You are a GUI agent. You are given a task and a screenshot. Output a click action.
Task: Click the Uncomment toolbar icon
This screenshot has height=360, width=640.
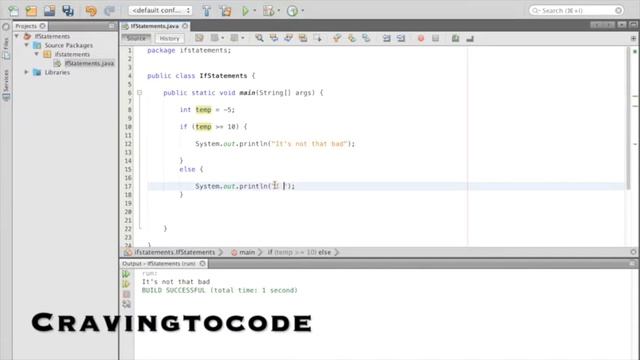(470, 38)
